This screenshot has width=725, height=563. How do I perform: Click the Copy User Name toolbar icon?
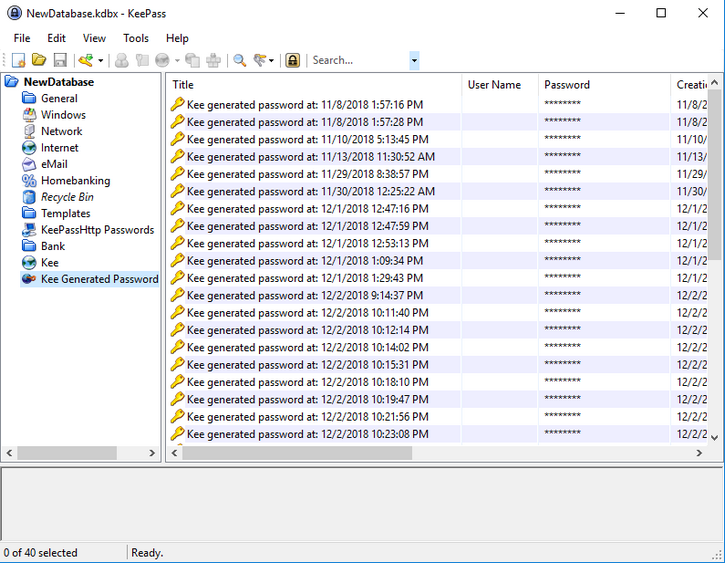tap(121, 60)
